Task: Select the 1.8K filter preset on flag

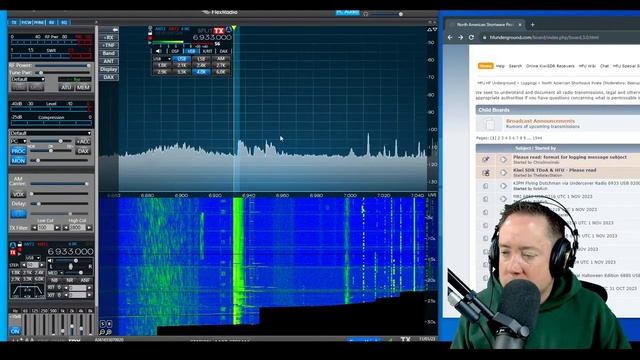Action: tap(162, 65)
